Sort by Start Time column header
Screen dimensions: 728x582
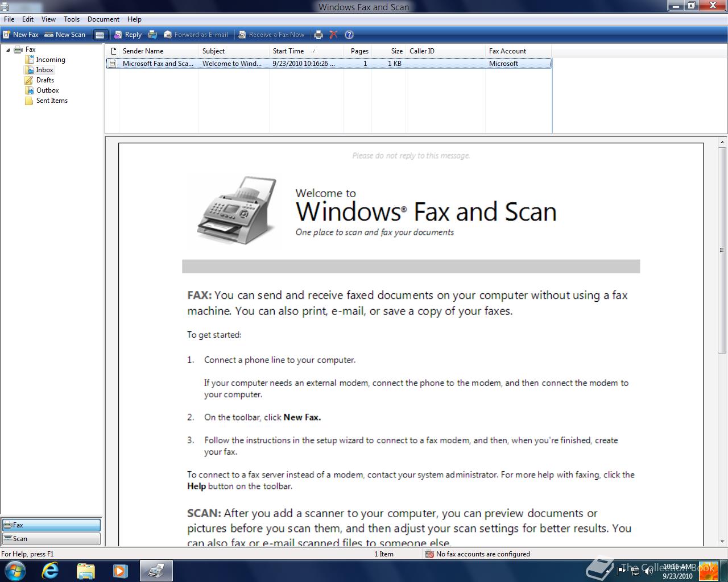(x=306, y=51)
